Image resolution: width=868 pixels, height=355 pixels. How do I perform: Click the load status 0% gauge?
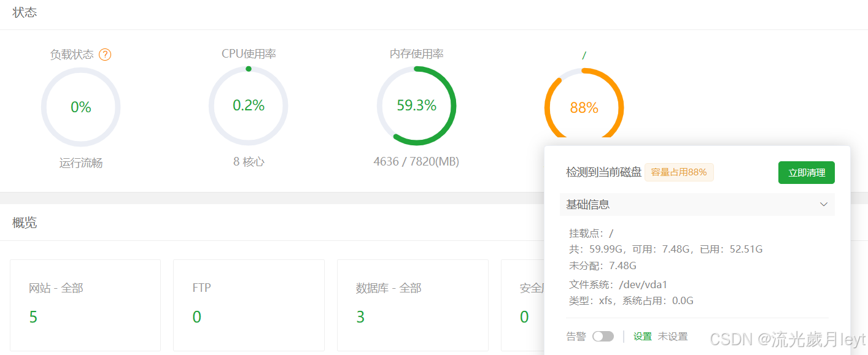click(x=80, y=107)
